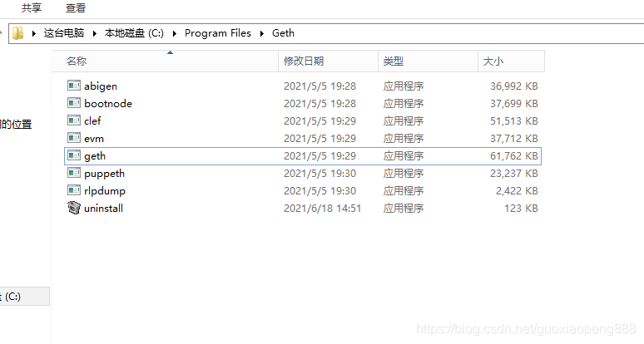The width and height of the screenshot is (644, 344).
Task: Click uninstall's date 2021/6/18 14:51
Action: click(322, 209)
